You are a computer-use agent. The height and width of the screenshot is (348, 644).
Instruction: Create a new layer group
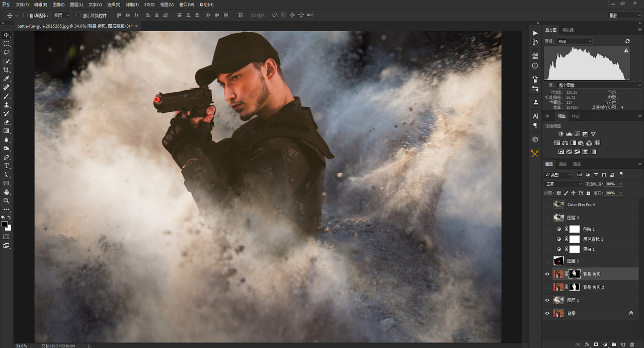pos(614,344)
